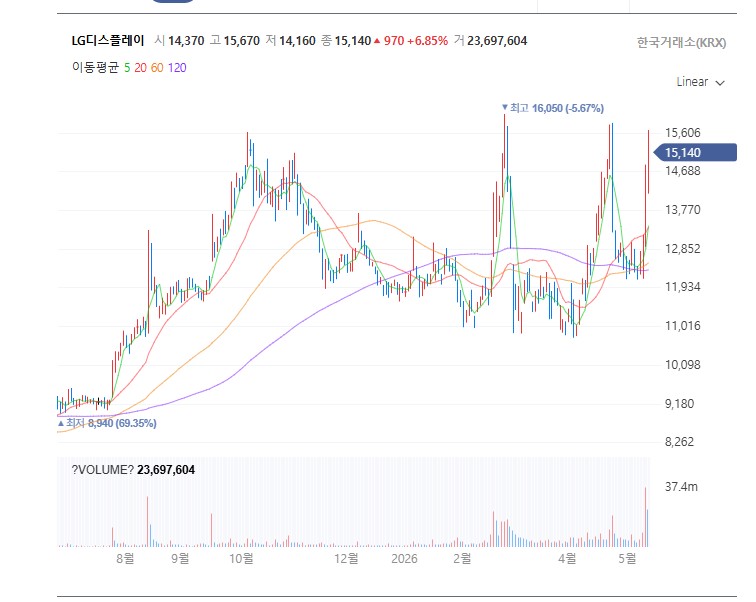Click the 9,180 price axis value

(x=679, y=404)
